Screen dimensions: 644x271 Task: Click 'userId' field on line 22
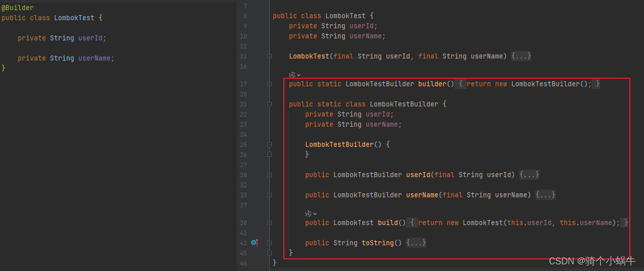[x=378, y=114]
